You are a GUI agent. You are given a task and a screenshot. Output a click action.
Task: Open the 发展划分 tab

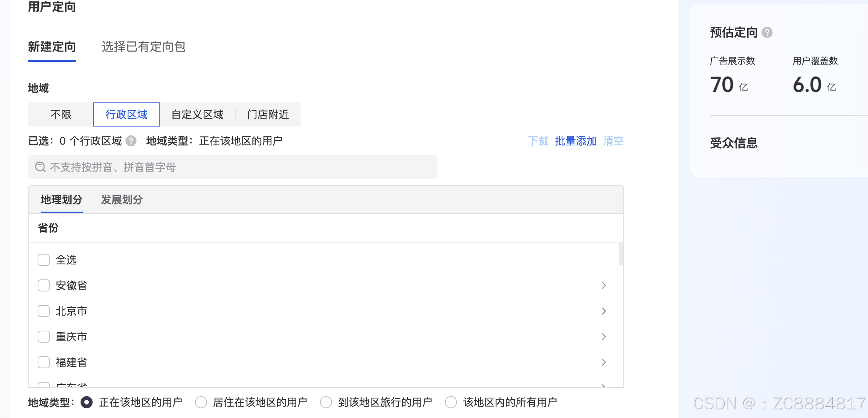pos(122,200)
